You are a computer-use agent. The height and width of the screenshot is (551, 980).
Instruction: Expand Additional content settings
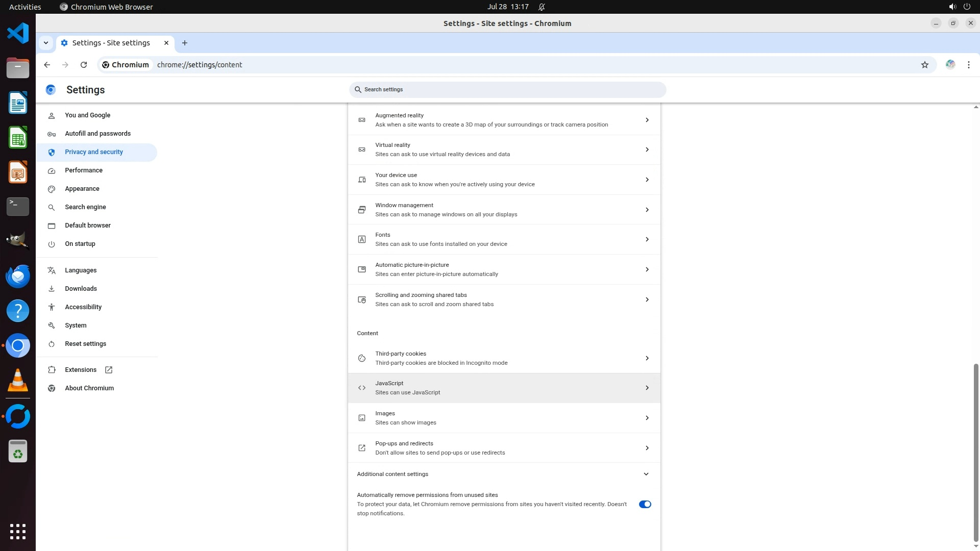coord(646,474)
